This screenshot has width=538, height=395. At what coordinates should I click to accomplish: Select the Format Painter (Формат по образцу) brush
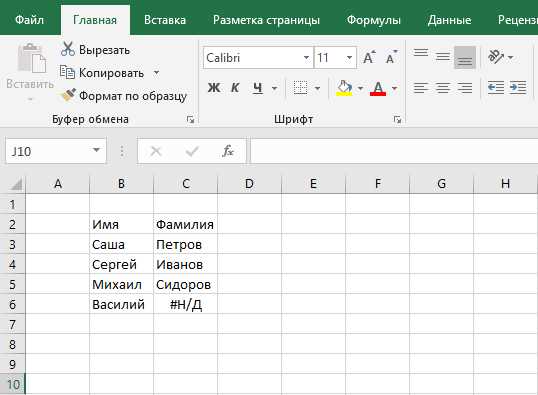click(68, 95)
